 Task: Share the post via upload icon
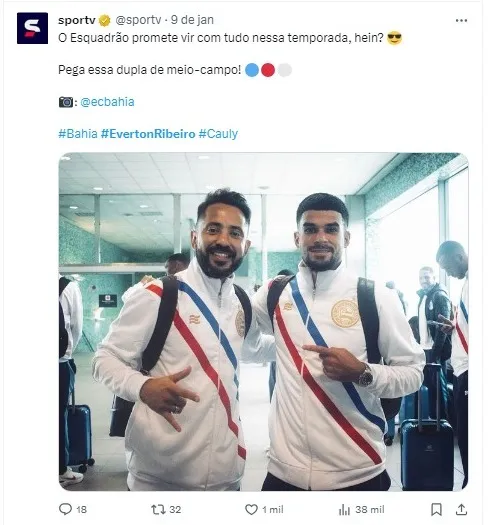pyautogui.click(x=461, y=509)
